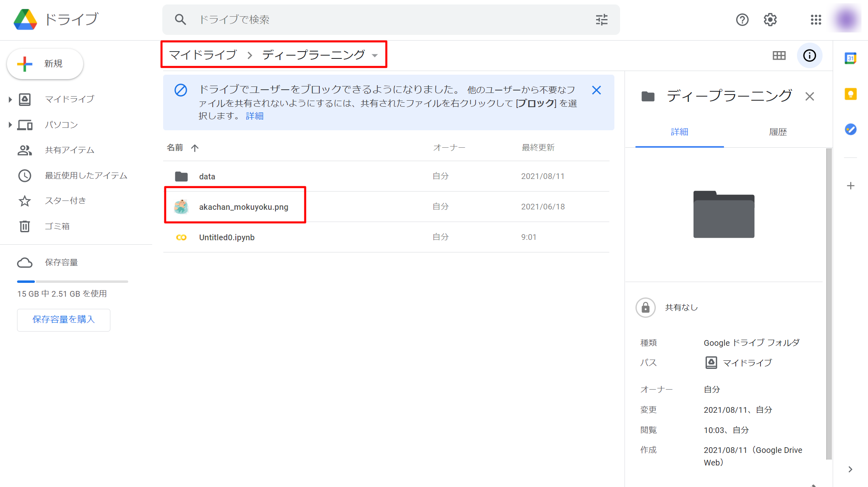Switch to grid layout view
Viewport: 868px width, 487px height.
[x=779, y=56]
